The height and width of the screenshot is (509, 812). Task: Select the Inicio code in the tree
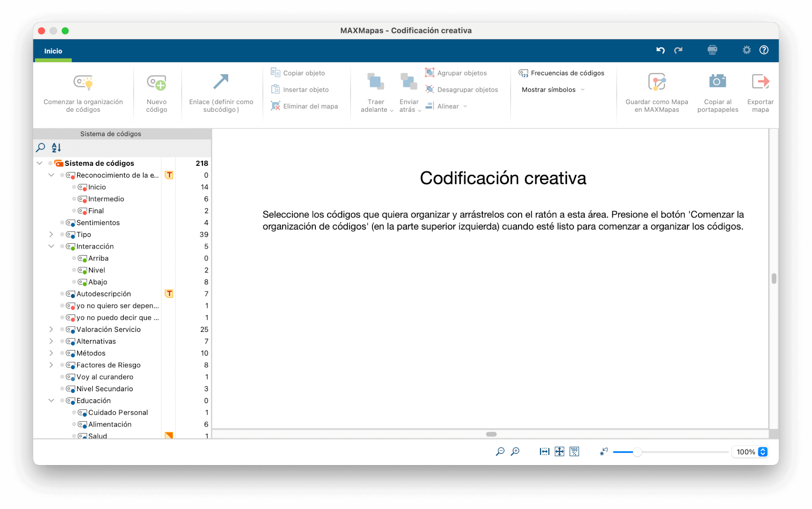coord(97,187)
